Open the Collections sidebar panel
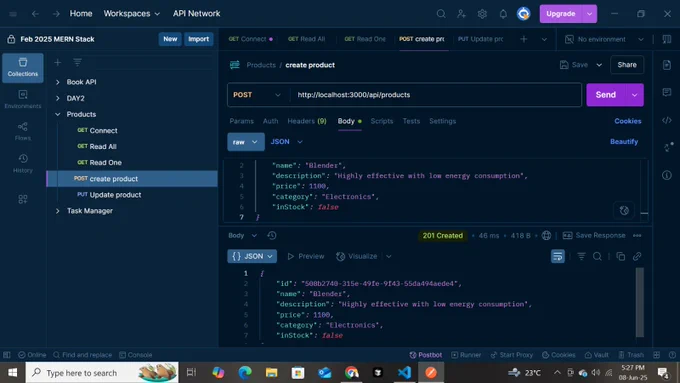Screen dimensions: 680x383 click(x=23, y=68)
